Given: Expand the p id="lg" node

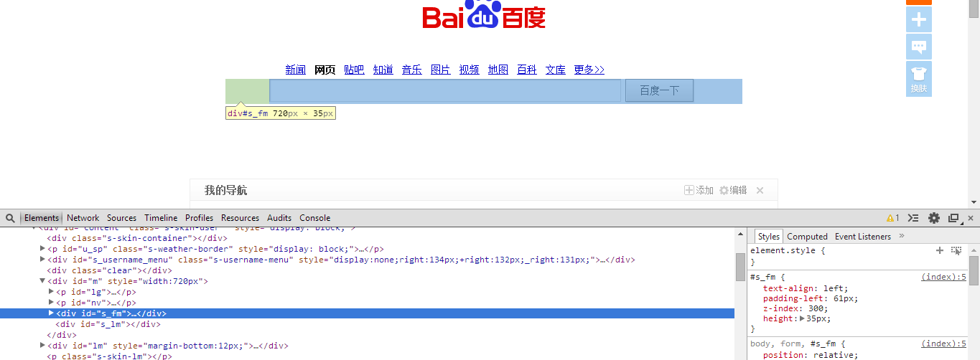Looking at the screenshot, I should [x=51, y=292].
